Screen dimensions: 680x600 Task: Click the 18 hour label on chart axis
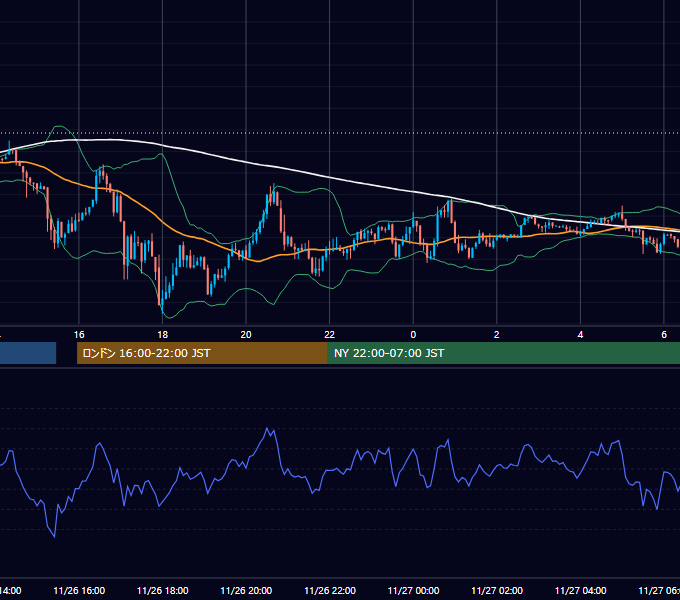[x=162, y=335]
